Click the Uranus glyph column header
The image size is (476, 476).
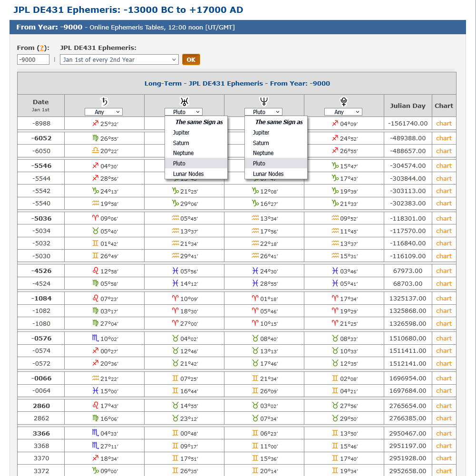(185, 101)
